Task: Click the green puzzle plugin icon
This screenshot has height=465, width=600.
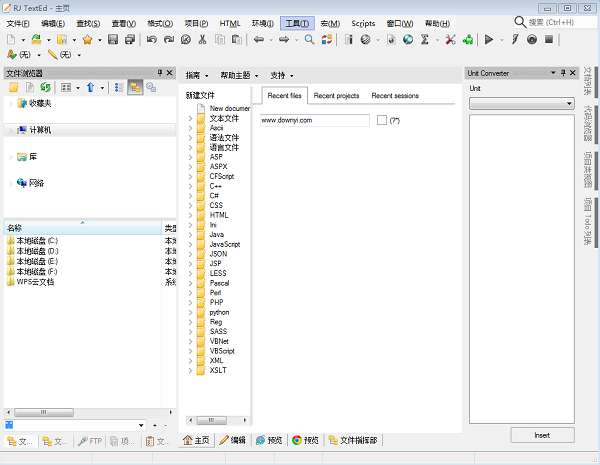Action: 468,39
